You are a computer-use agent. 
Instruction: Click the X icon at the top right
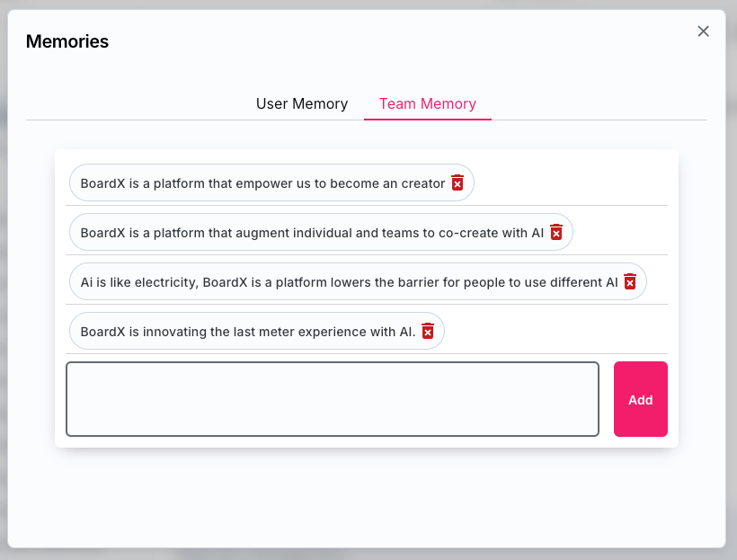[703, 31]
